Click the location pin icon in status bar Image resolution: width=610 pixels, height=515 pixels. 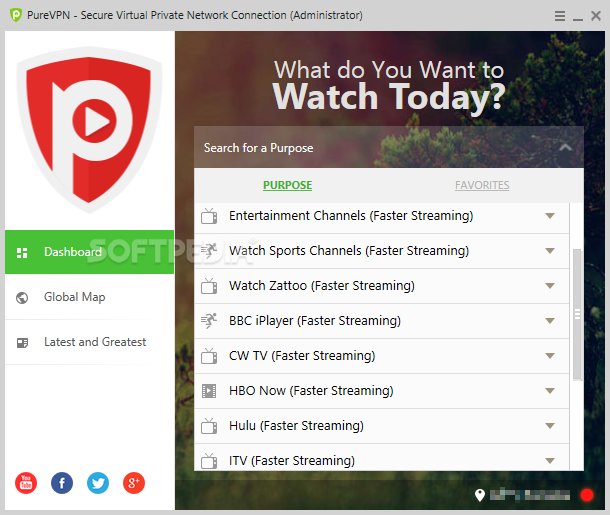coord(480,495)
